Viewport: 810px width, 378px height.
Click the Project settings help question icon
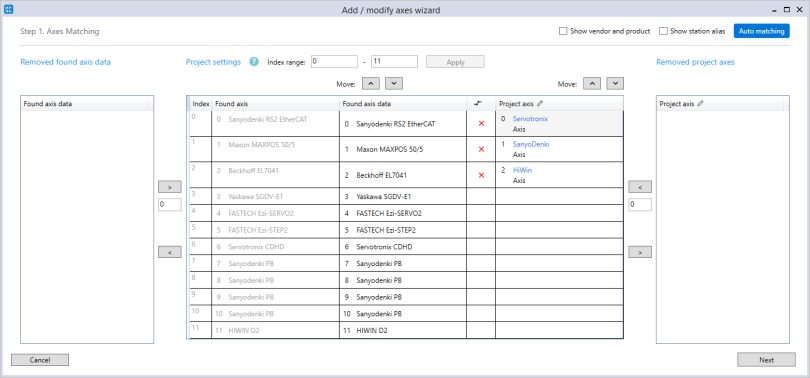point(254,62)
